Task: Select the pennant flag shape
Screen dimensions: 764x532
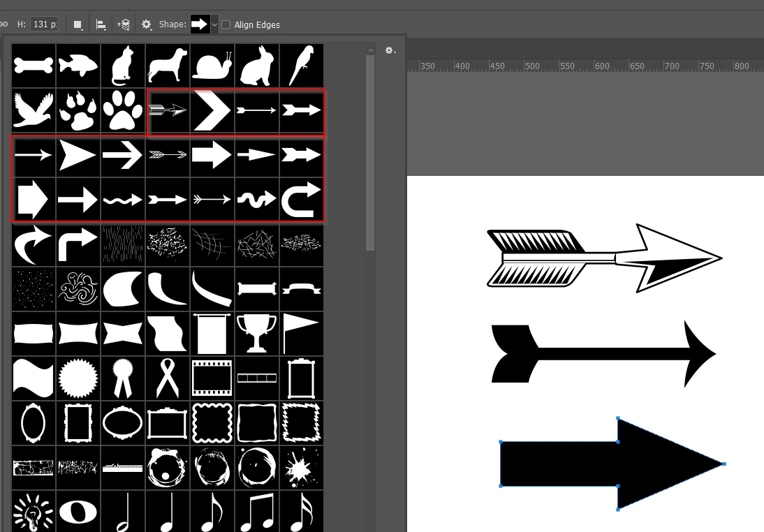Action: coord(302,333)
